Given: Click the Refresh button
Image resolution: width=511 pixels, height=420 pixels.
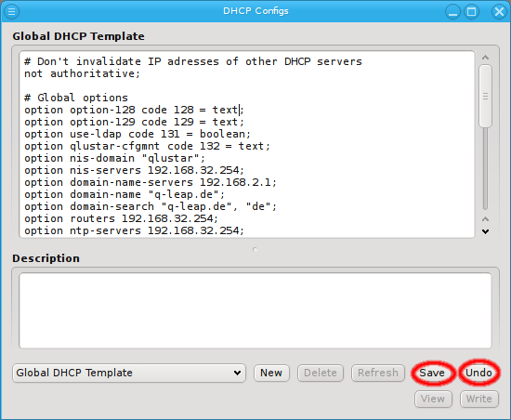Looking at the screenshot, I should (378, 373).
